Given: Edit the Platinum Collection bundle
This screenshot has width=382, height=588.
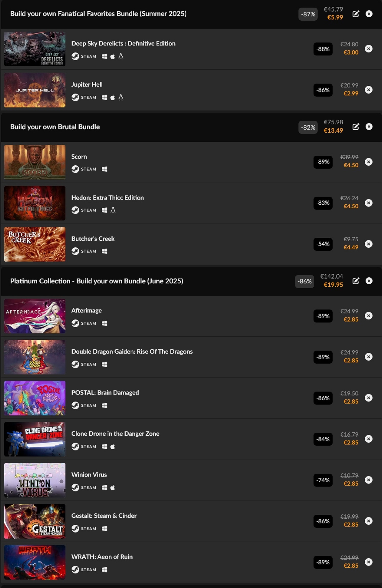Looking at the screenshot, I should 356,281.
